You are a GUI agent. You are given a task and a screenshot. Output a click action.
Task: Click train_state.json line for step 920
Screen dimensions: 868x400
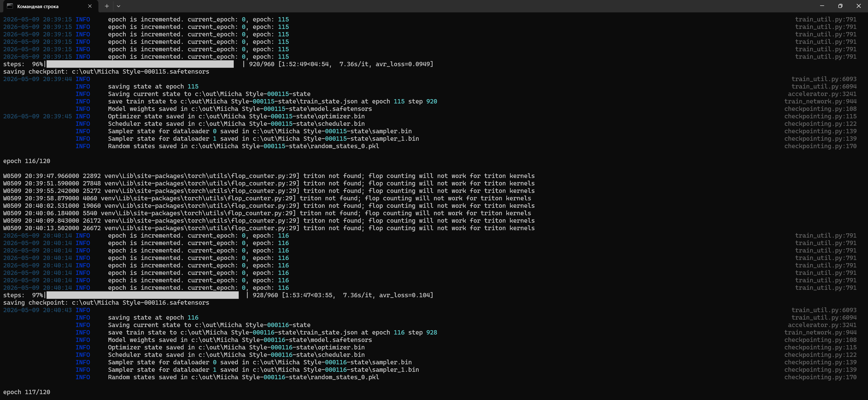tap(272, 101)
